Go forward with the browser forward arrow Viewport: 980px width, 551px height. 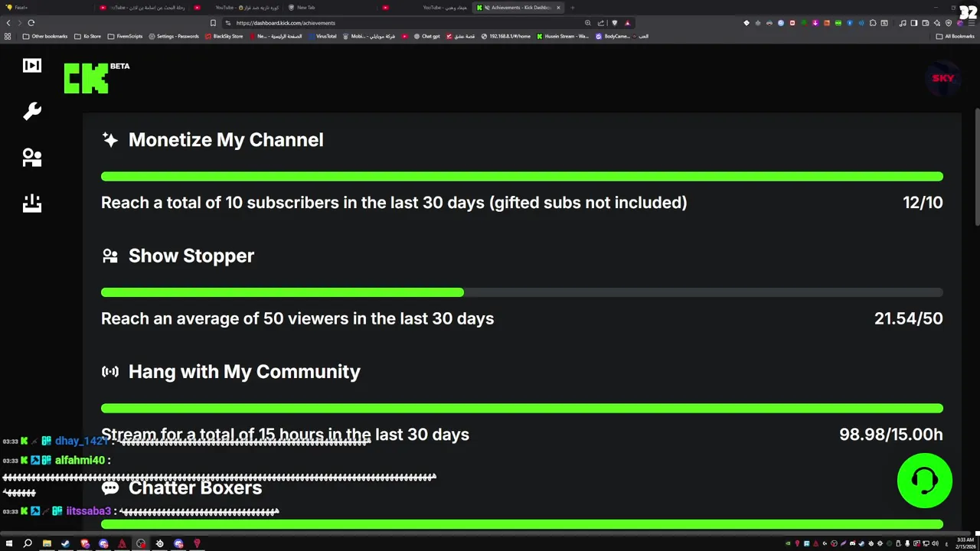coord(20,23)
